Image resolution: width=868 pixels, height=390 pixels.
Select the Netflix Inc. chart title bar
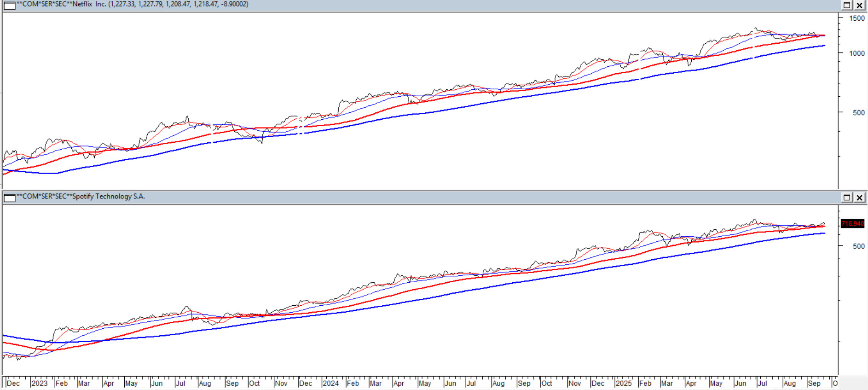(x=414, y=5)
